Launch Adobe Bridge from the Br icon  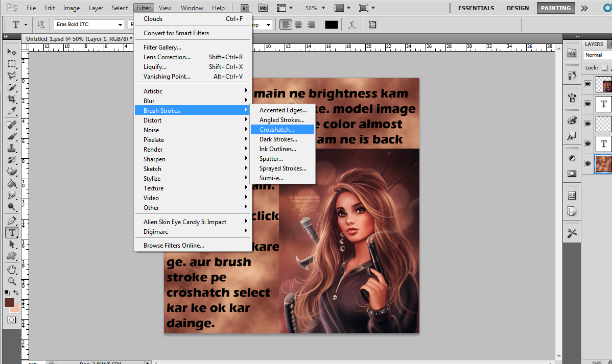coord(244,8)
